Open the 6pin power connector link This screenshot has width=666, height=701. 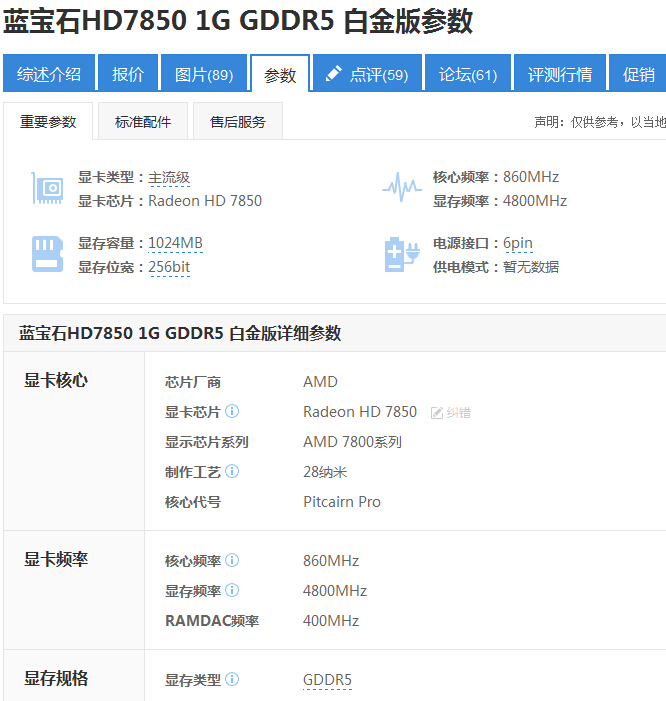518,243
